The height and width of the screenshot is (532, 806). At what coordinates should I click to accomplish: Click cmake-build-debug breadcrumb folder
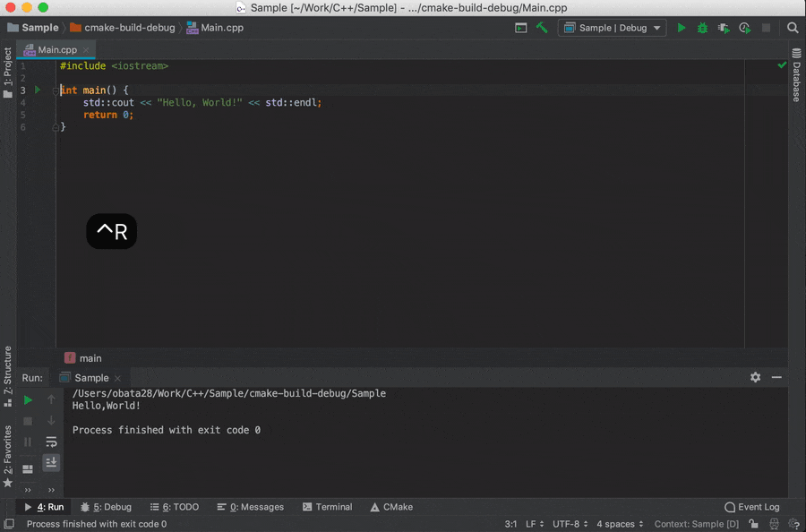point(123,28)
